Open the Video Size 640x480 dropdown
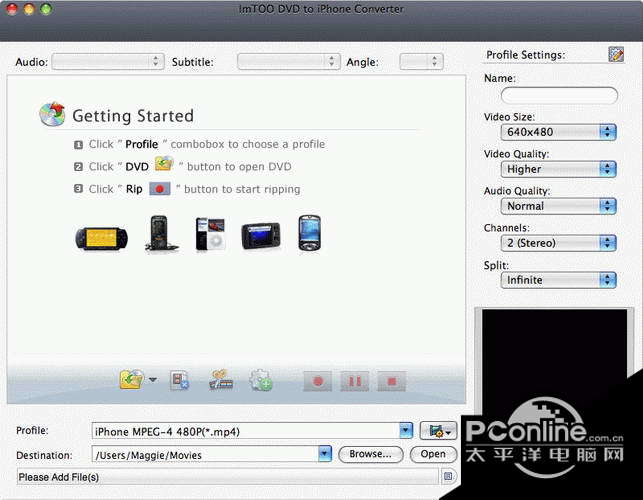Viewport: 643px width, 500px height. click(559, 132)
